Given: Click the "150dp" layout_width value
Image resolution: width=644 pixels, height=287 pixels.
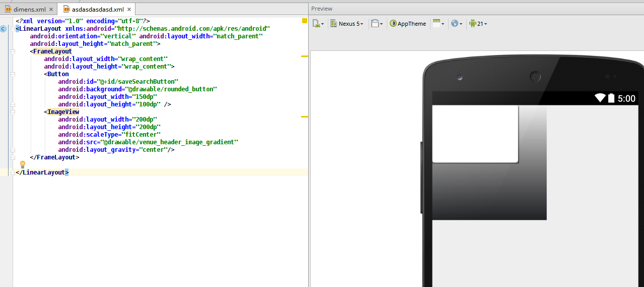Looking at the screenshot, I should click(x=144, y=97).
